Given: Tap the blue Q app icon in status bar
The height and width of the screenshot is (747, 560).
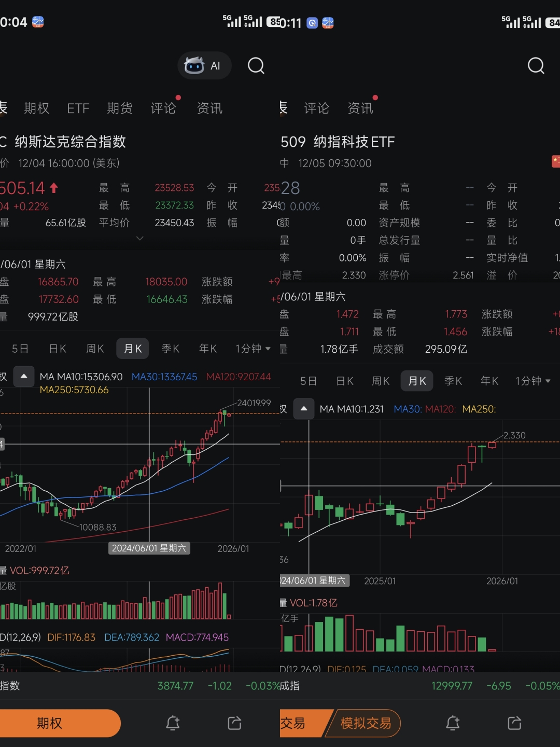Looking at the screenshot, I should coord(312,23).
